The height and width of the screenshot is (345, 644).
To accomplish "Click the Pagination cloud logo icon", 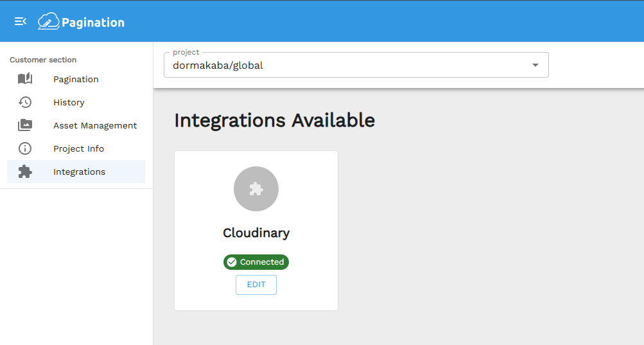I will pyautogui.click(x=48, y=22).
